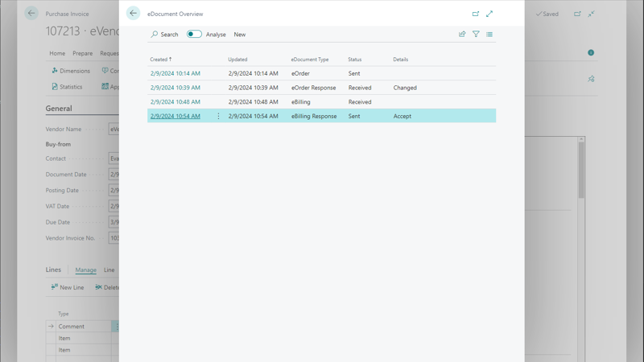
Task: Open row options for eBilling Response entry
Action: tap(218, 116)
